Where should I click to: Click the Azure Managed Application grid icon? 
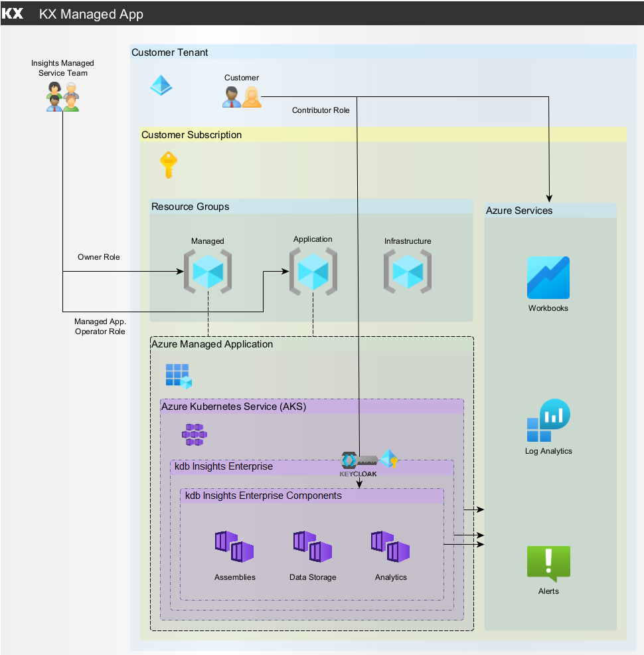pyautogui.click(x=179, y=376)
